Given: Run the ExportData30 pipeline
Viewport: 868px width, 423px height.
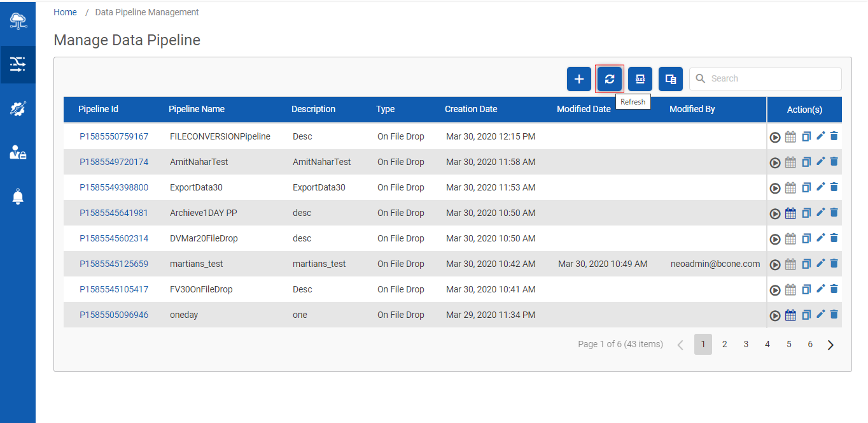Looking at the screenshot, I should pyautogui.click(x=775, y=188).
